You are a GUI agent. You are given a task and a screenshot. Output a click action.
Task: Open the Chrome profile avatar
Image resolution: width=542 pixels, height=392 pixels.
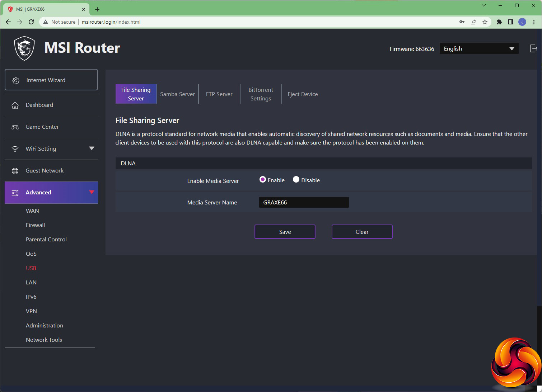tap(522, 22)
